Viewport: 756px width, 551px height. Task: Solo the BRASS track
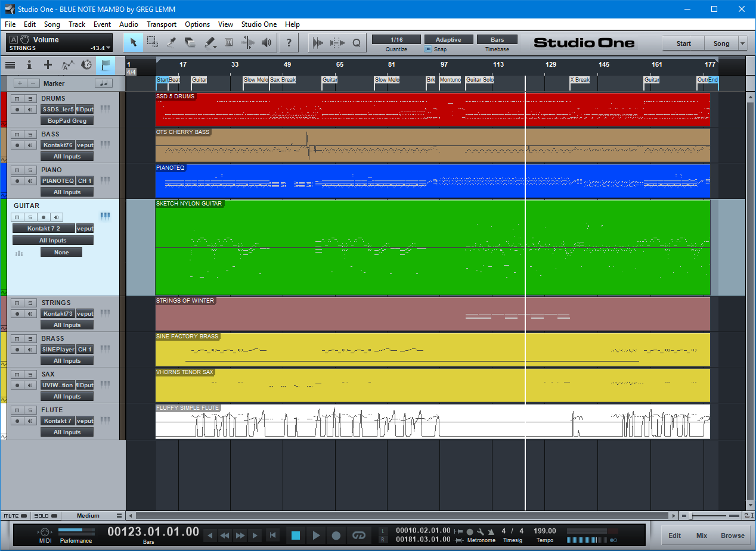[x=30, y=338]
